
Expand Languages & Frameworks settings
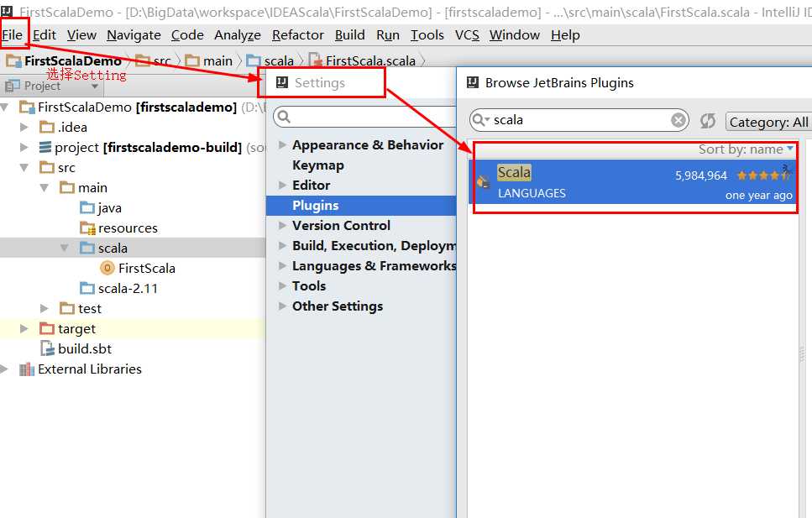pyautogui.click(x=282, y=266)
